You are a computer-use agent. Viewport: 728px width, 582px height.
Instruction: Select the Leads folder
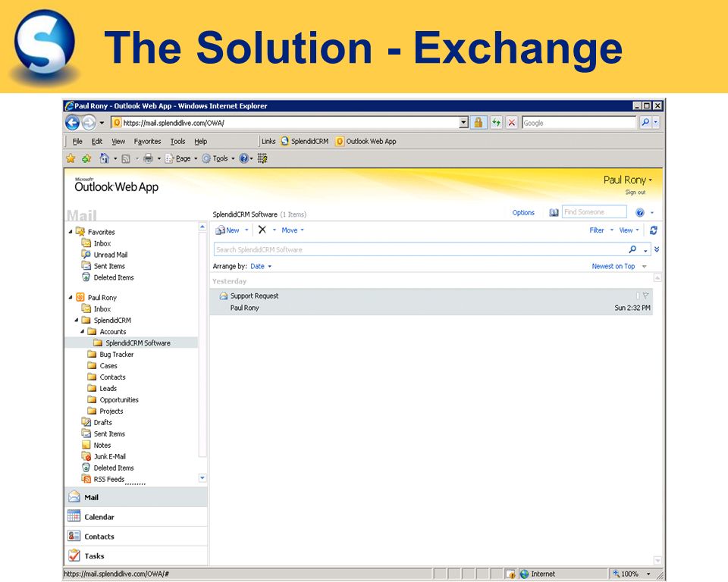pyautogui.click(x=108, y=388)
